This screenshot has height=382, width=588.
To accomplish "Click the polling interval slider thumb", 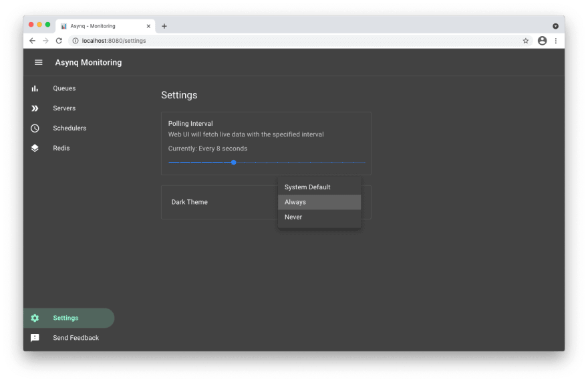I will (234, 163).
